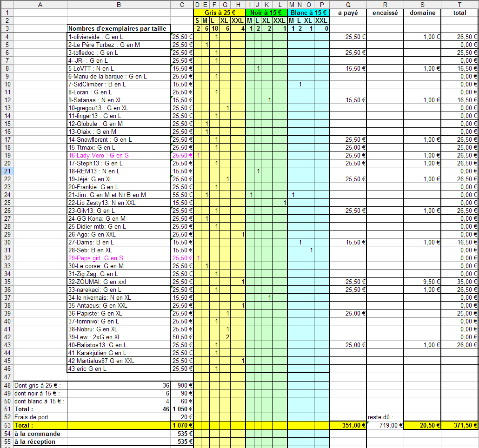Viewport: 479px width, 448px height.
Task: Select the '40-Balistos13: G en L' cell
Action: 119,345
